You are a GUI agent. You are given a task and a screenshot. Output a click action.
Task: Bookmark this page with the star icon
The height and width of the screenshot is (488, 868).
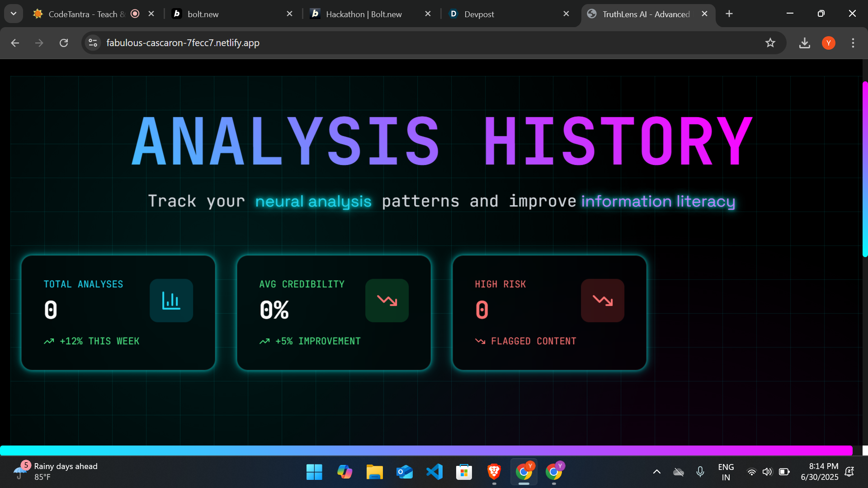(770, 43)
